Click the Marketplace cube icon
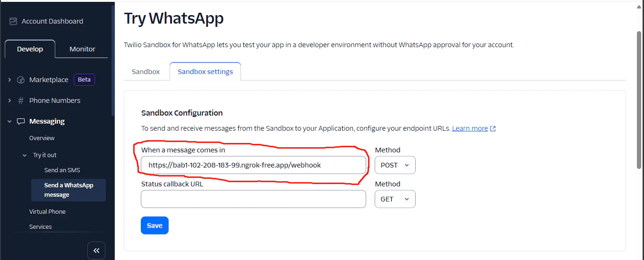The height and width of the screenshot is (260, 644). [x=21, y=80]
